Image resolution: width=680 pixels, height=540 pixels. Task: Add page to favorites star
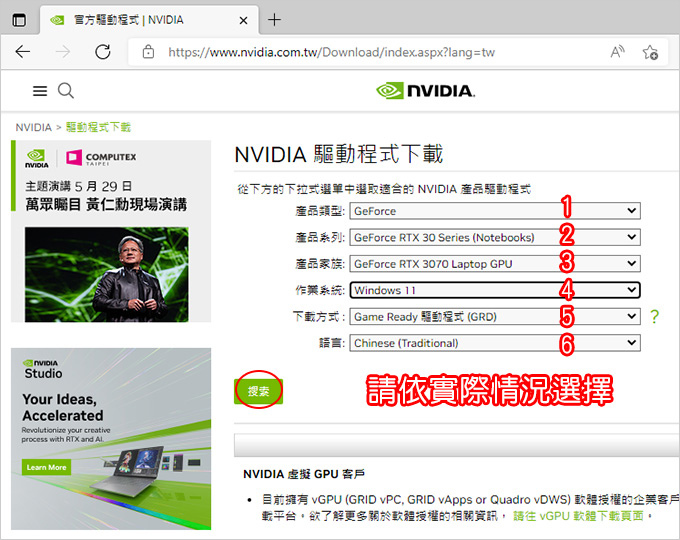coord(650,52)
